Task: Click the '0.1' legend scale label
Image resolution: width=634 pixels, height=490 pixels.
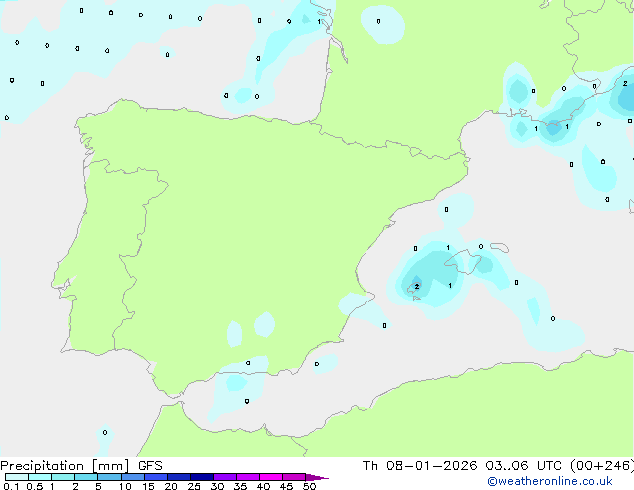Action: [x=11, y=486]
